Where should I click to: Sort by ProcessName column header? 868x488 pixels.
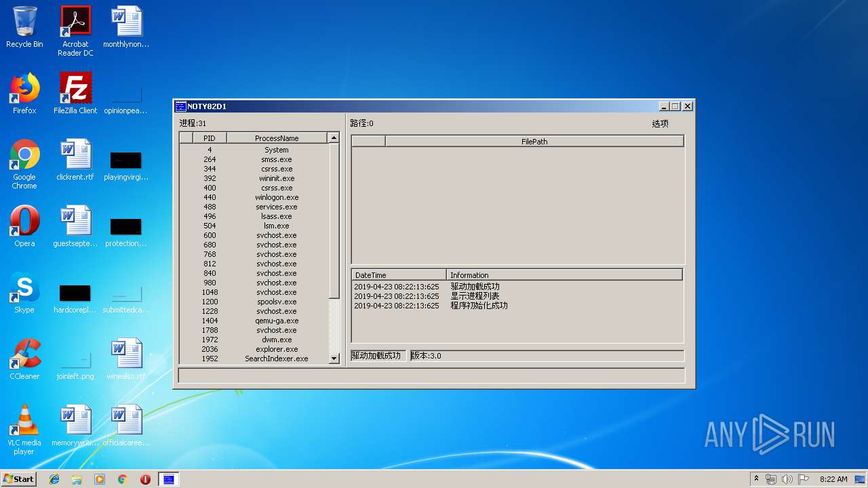(277, 138)
